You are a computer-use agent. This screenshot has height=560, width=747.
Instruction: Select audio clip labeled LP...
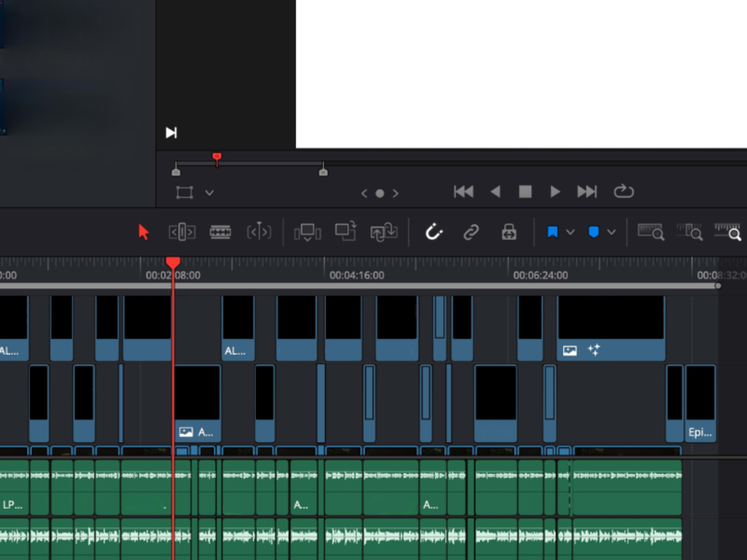coord(15,487)
